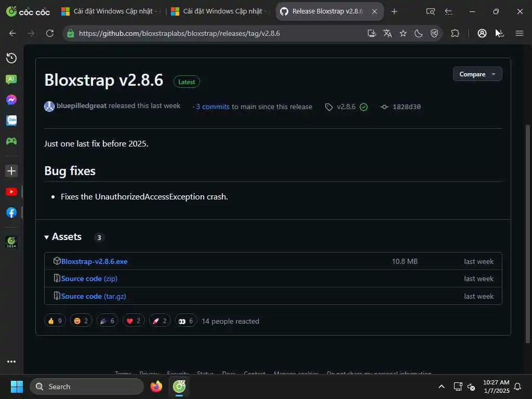Open the user profile icon

pyautogui.click(x=482, y=33)
